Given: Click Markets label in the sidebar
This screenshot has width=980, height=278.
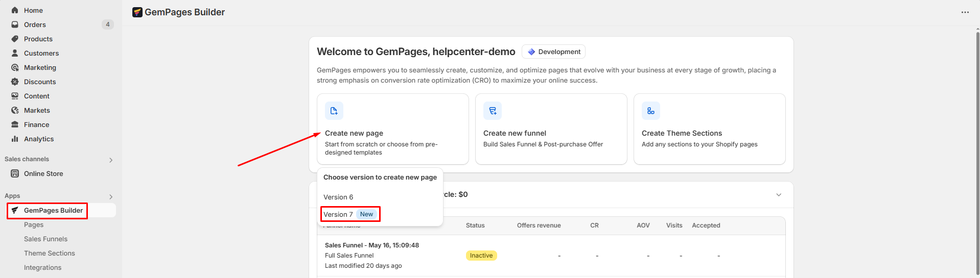Looking at the screenshot, I should (x=37, y=110).
